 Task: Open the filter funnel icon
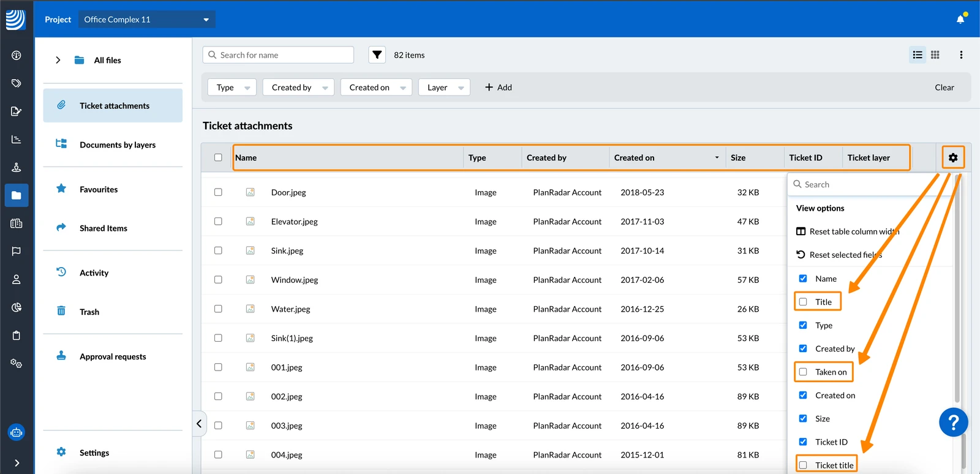[x=377, y=55]
